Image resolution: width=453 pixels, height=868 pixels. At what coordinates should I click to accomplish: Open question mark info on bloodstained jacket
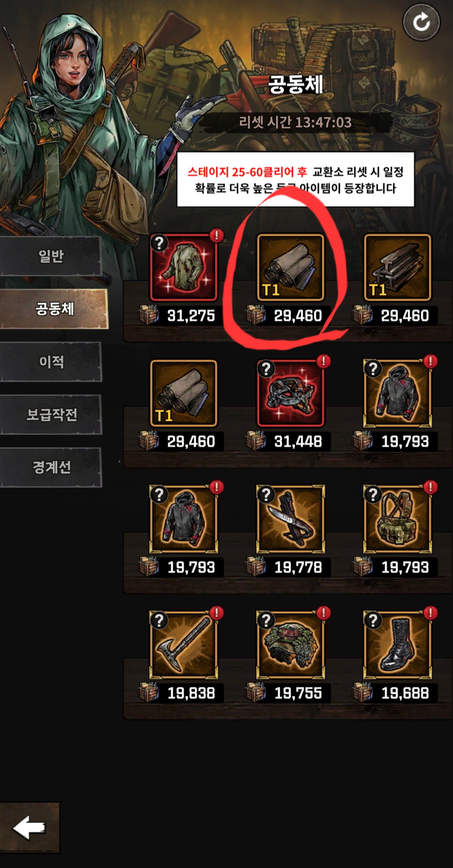coord(159,243)
